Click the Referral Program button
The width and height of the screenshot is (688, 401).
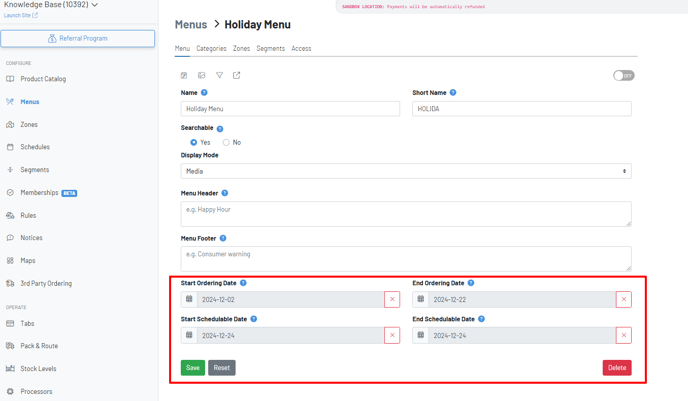78,38
